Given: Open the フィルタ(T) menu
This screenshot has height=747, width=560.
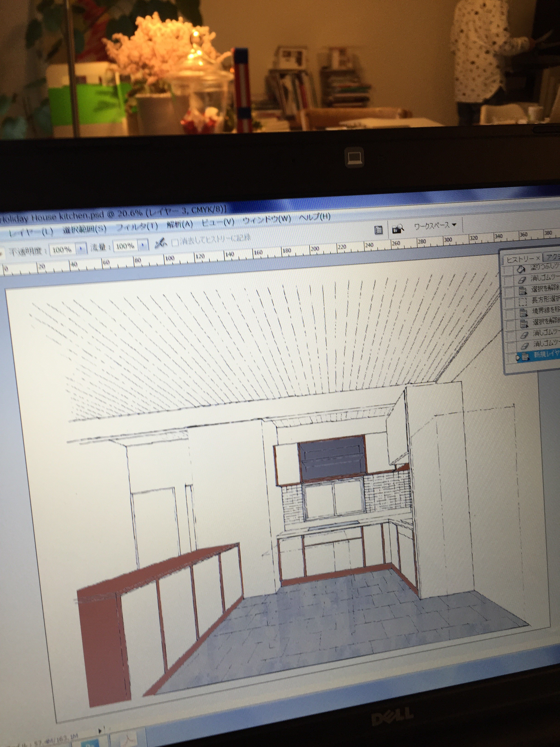Looking at the screenshot, I should (137, 227).
